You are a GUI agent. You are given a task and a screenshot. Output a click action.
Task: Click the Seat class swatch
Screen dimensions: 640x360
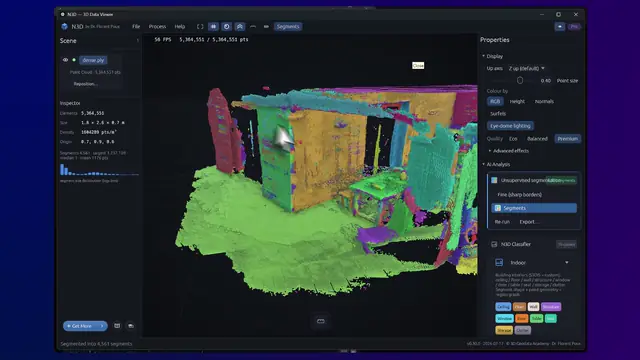tap(551, 318)
